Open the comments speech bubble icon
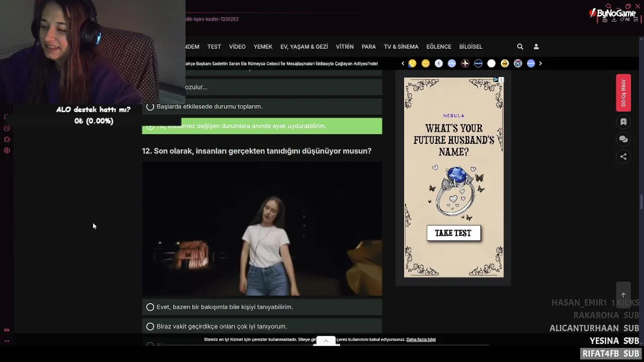 [623, 139]
